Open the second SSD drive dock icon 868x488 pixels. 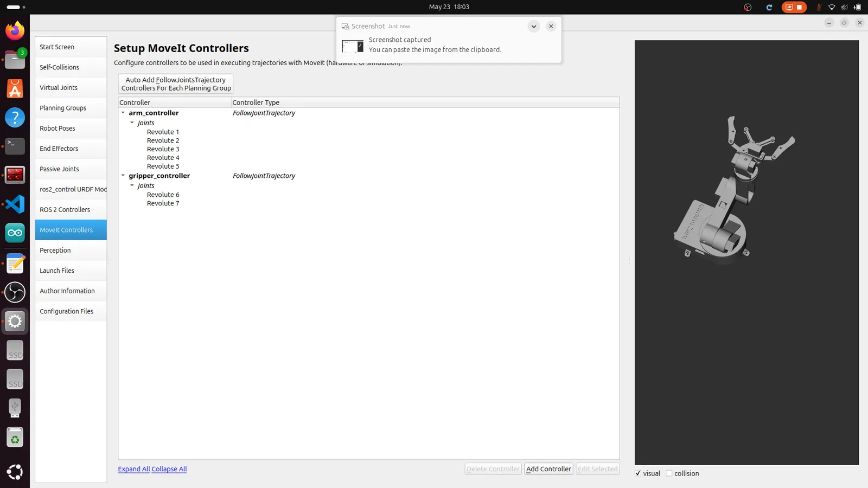tap(15, 380)
